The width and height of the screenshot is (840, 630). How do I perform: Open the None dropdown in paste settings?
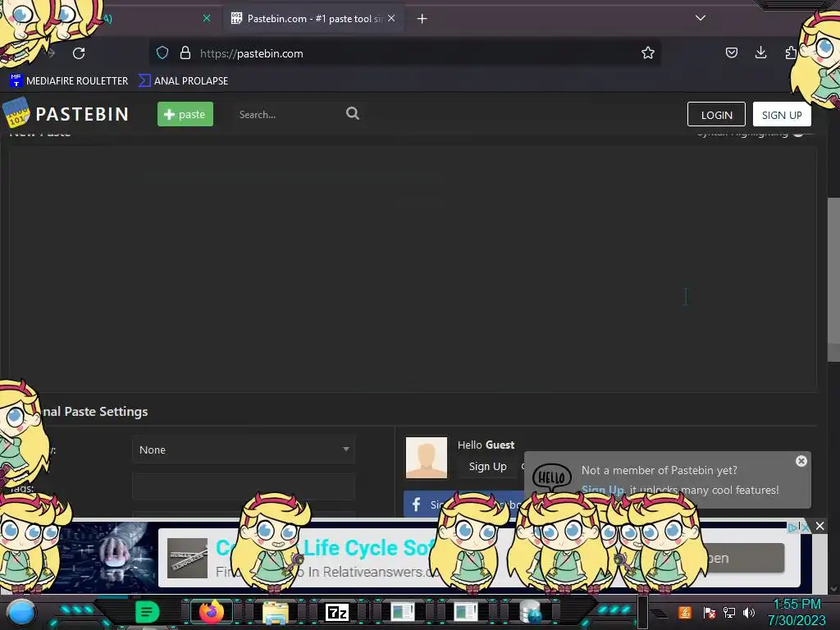tap(244, 450)
